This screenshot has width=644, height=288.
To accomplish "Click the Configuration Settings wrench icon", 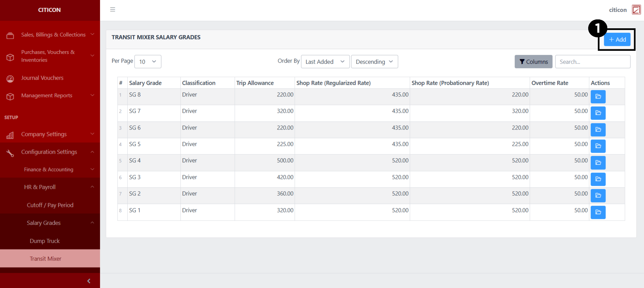I will [x=10, y=153].
